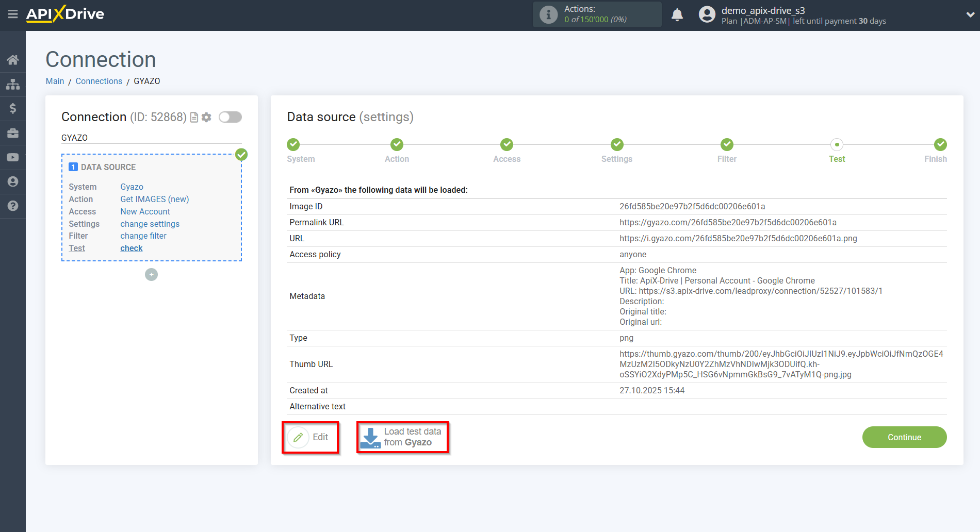Open billing via the dollar sign icon
Screen dimensions: 980x532
pos(13,108)
